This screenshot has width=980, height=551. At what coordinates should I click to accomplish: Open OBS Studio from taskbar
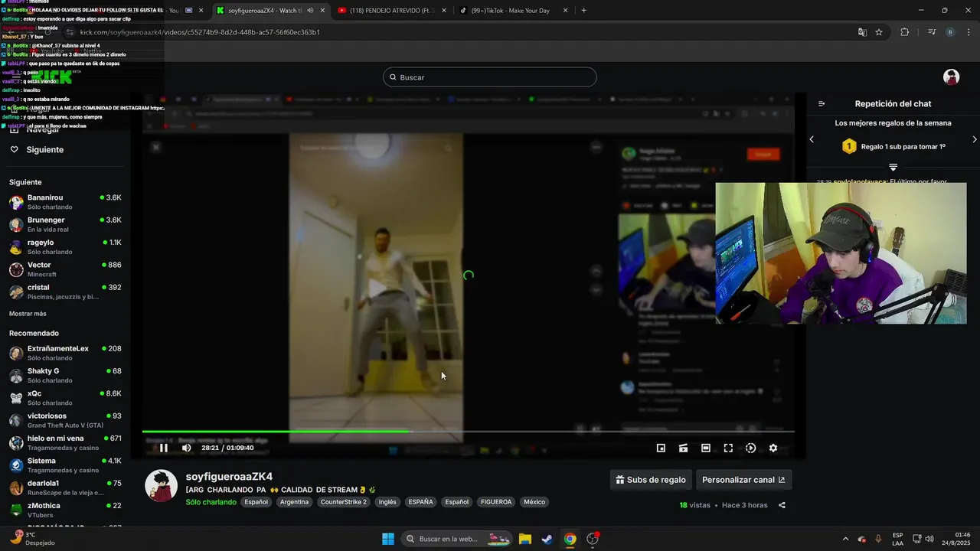(593, 539)
